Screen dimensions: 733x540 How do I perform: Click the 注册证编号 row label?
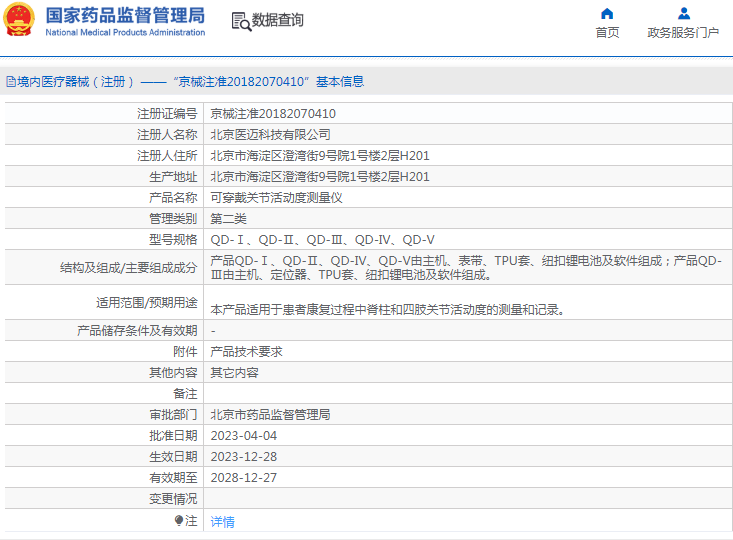coord(167,114)
